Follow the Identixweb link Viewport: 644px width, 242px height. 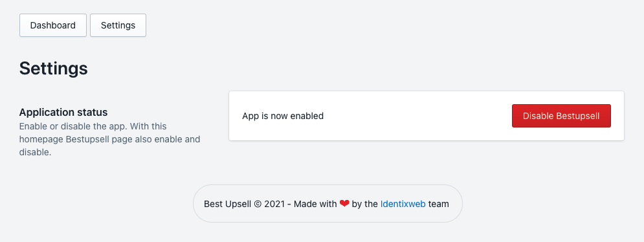(403, 204)
